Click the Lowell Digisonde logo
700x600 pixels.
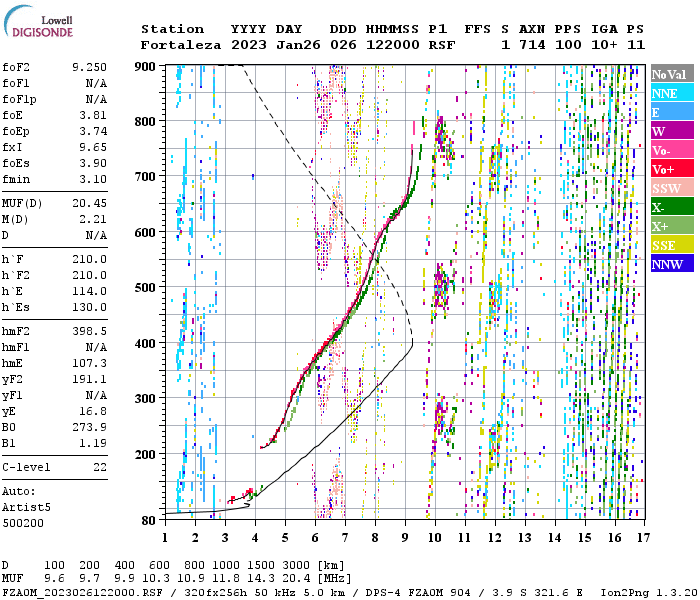38,21
